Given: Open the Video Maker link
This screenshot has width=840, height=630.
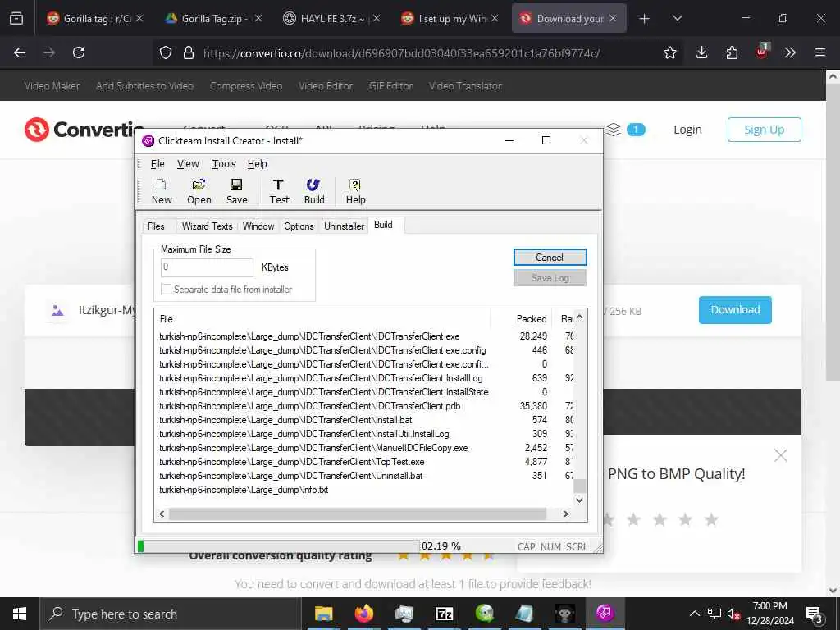Looking at the screenshot, I should [52, 85].
